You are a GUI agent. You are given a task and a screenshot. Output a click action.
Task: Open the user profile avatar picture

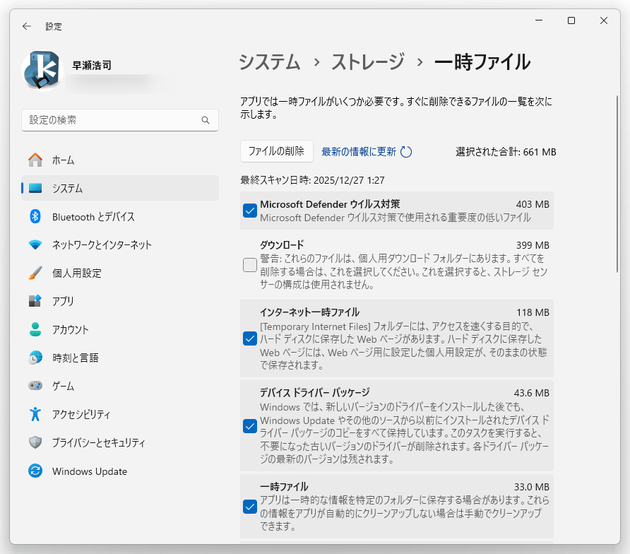tap(42, 71)
